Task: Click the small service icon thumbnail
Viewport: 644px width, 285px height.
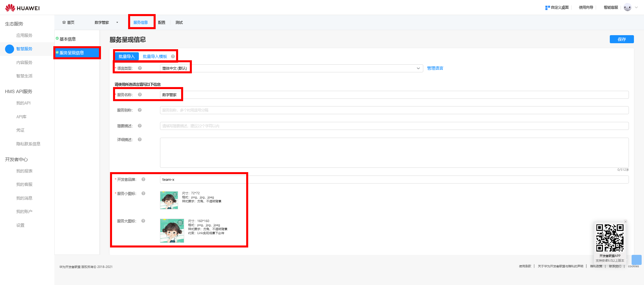Action: tap(169, 200)
